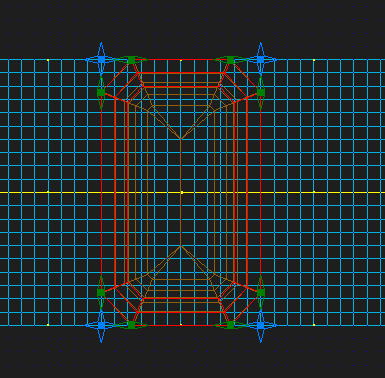This screenshot has width=385, height=378.
Task: Select the bottom-right blue corner handle
Action: tap(261, 325)
